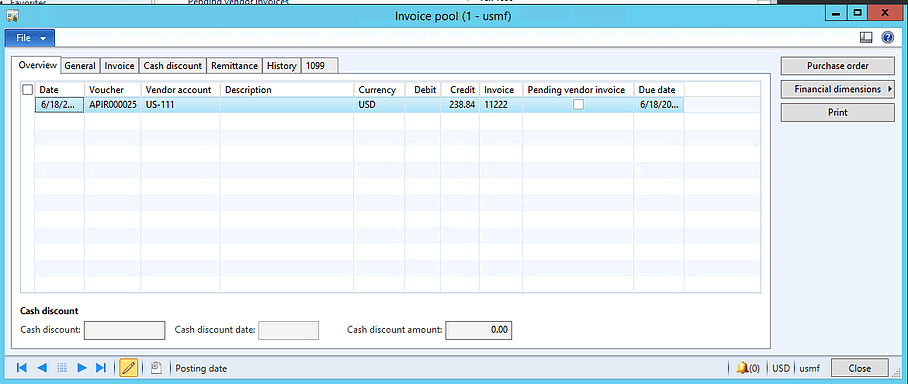Open the Invoice tab

coord(119,66)
